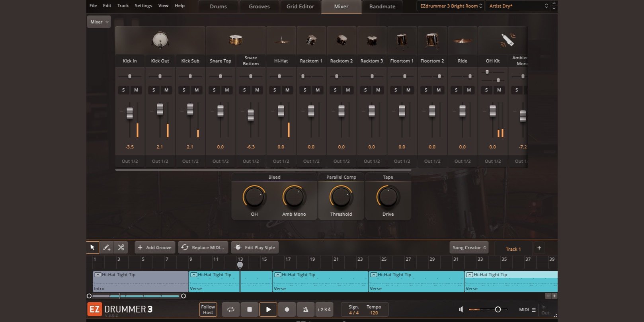Viewport: 644px width, 322px height.
Task: Click the record button
Action: (x=287, y=309)
